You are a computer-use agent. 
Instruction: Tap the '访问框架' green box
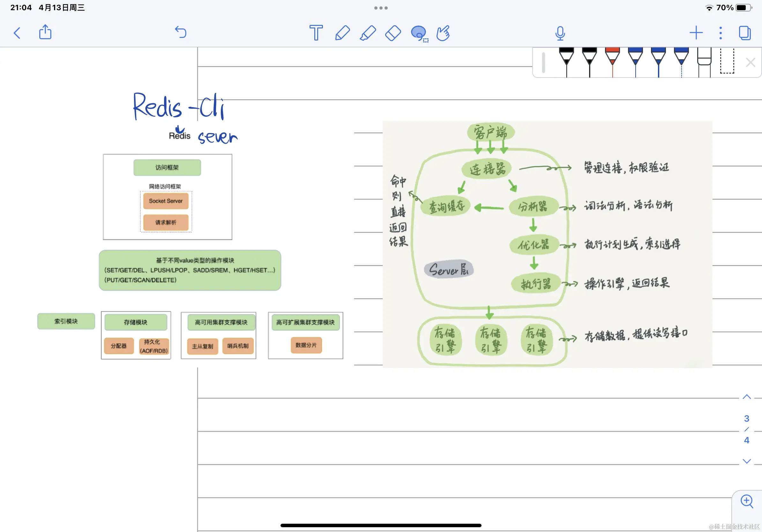coord(167,167)
